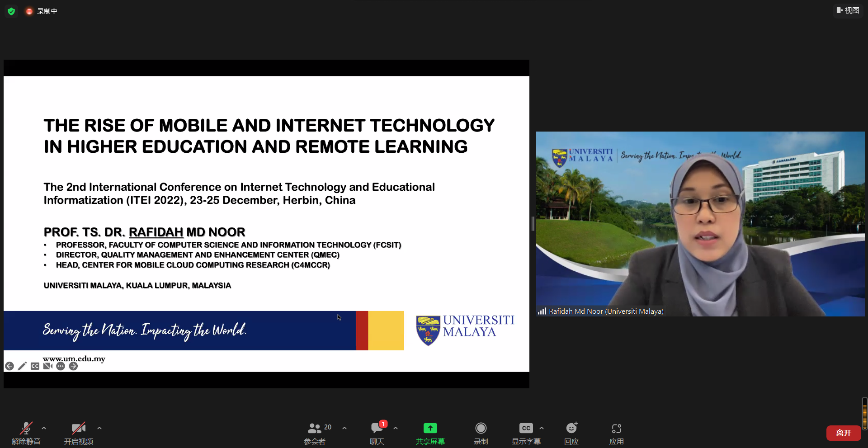Unmute microphone with 解除静音
Viewport: 868px width, 448px height.
[26, 433]
